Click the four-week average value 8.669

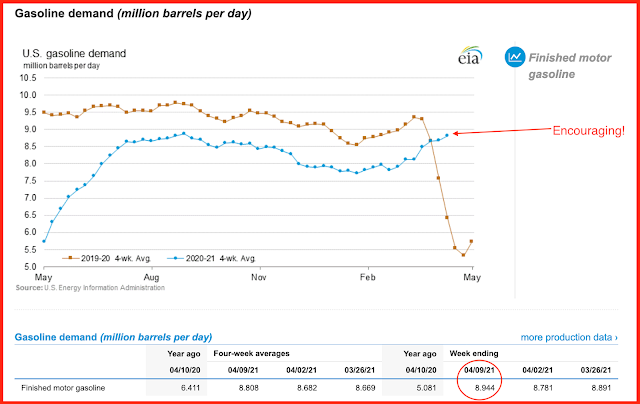(x=365, y=388)
